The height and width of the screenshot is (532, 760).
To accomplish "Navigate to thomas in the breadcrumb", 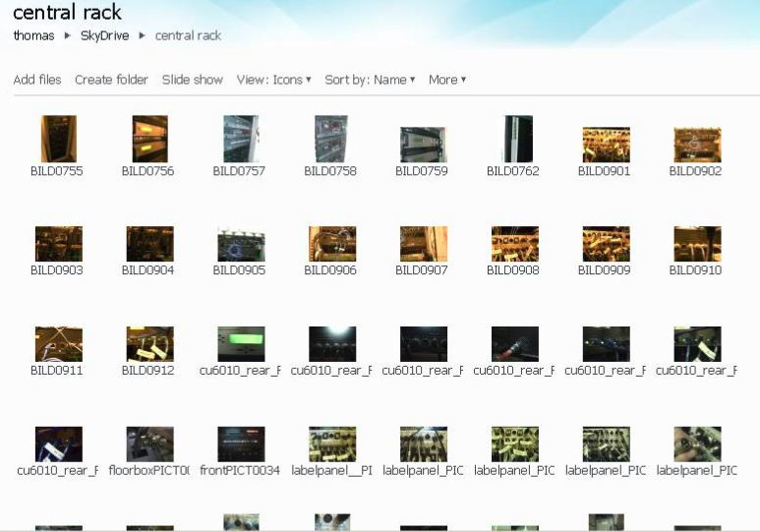I will coord(33,35).
